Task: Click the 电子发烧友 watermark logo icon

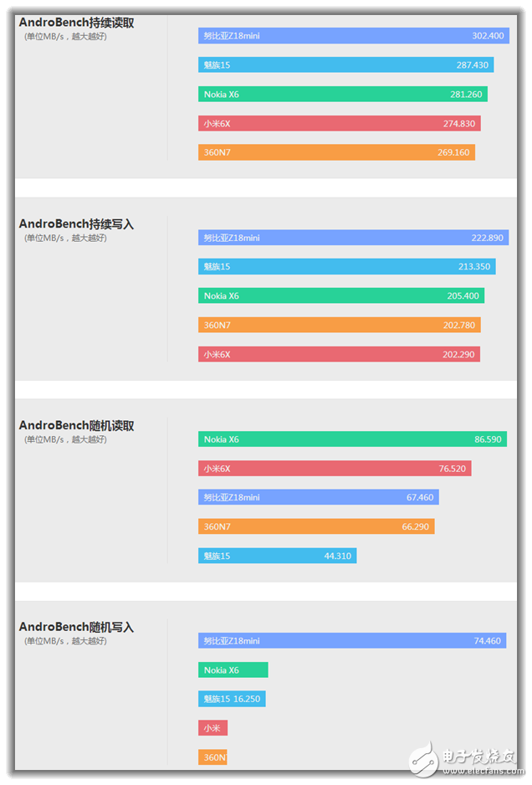Action: click(424, 757)
